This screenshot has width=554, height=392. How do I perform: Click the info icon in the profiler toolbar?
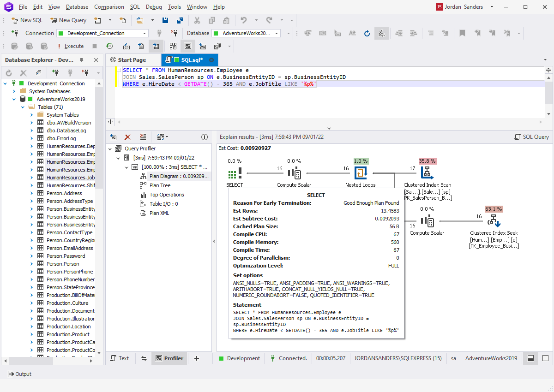pyautogui.click(x=205, y=137)
